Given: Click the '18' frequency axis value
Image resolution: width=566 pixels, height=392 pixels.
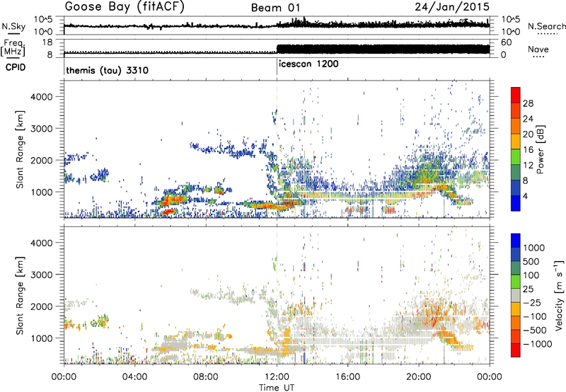Looking at the screenshot, I should 47,42.
